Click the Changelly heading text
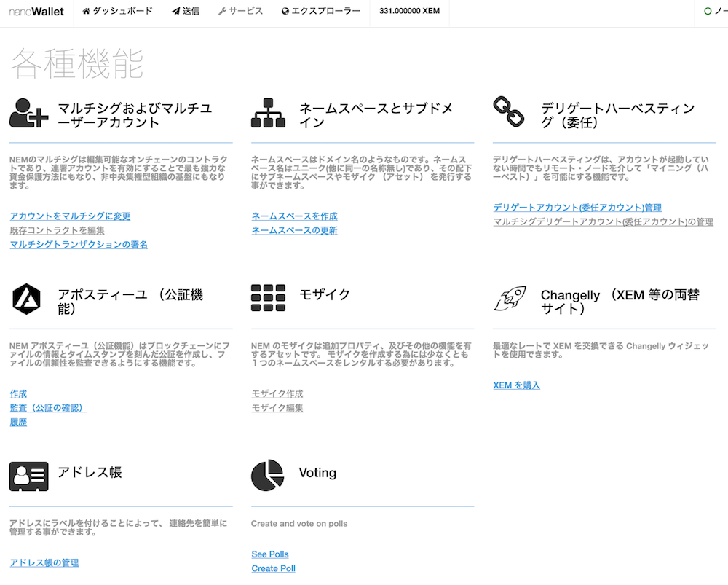728x585 pixels. click(620, 302)
